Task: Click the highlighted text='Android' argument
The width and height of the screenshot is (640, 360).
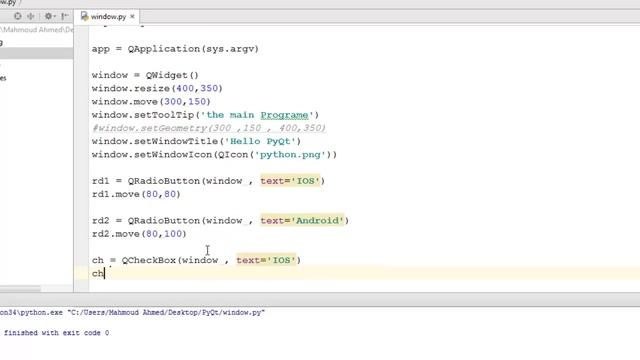Action: (302, 220)
